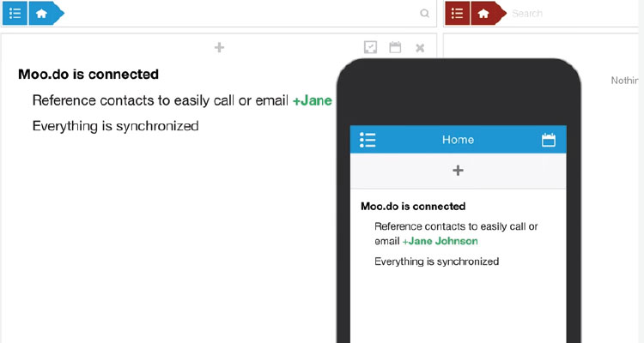Select the desktop 'Moo.do is connected' heading

pos(88,75)
